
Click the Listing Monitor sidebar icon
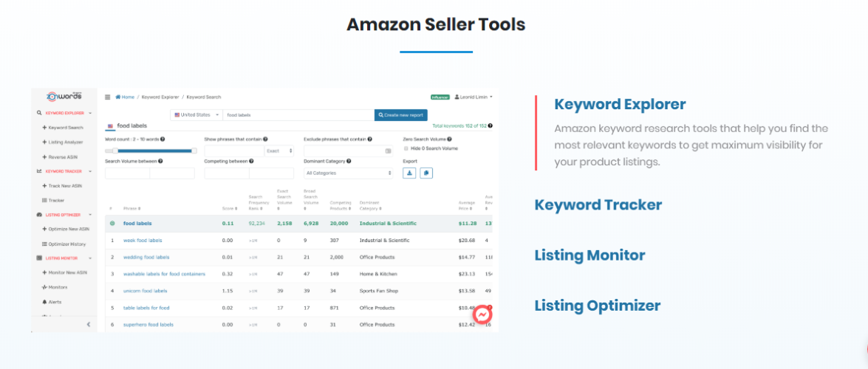[x=39, y=258]
